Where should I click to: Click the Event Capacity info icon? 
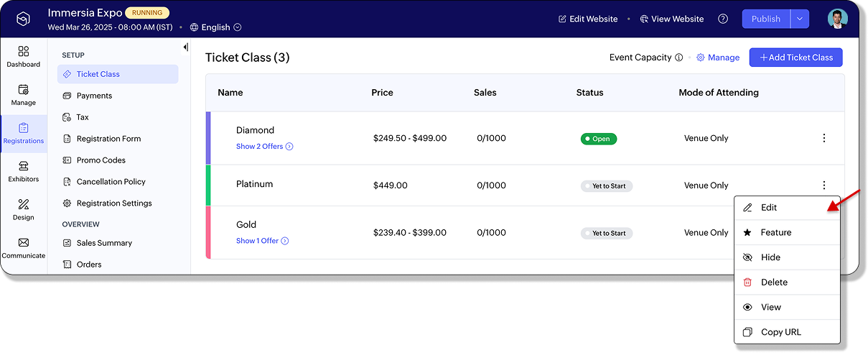click(678, 58)
